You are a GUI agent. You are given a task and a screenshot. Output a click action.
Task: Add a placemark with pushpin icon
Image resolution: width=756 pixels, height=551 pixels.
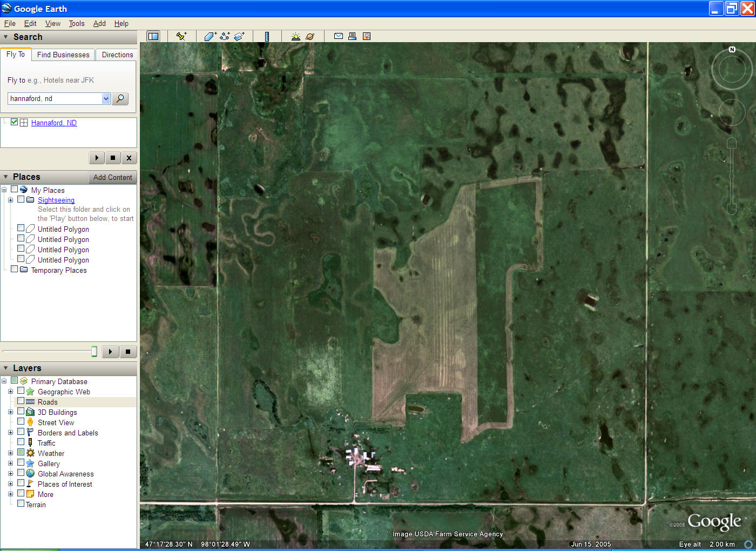[181, 36]
